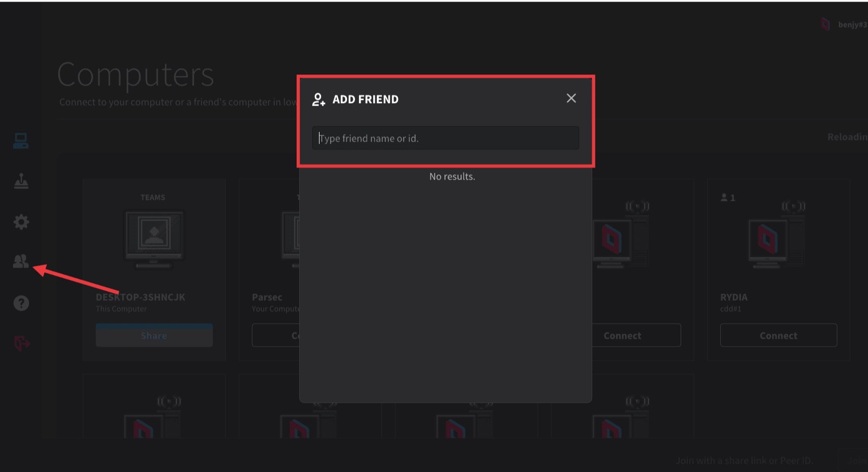Click the add-person icon beside ADD FRIEND
The width and height of the screenshot is (868, 472).
318,99
